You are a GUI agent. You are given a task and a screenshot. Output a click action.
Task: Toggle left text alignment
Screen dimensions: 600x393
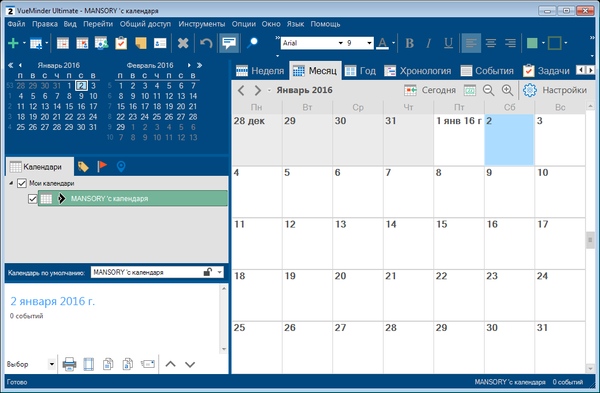click(471, 43)
